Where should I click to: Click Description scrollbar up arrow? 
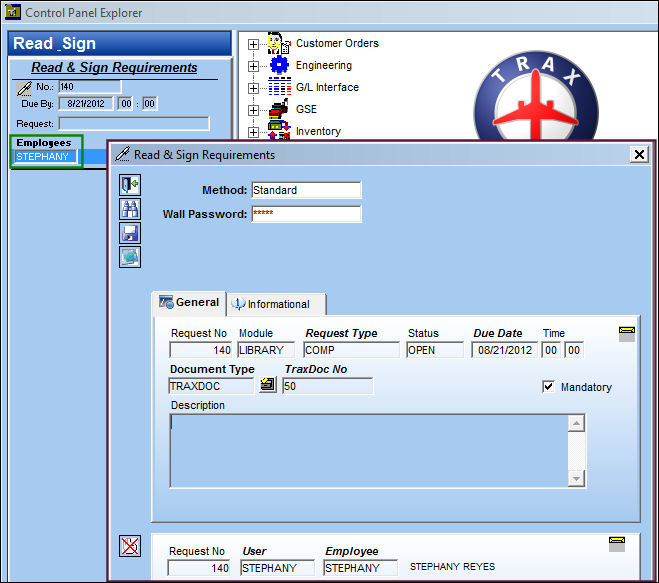click(x=576, y=423)
